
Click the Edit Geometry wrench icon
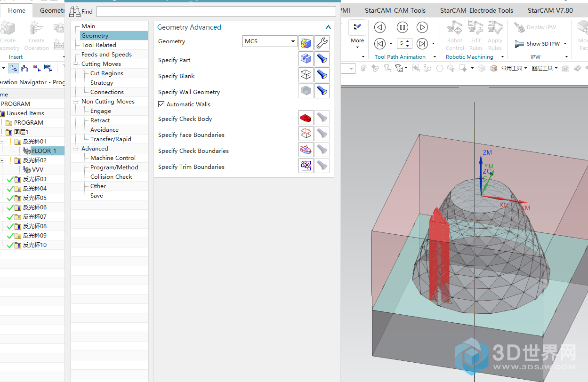tap(322, 43)
